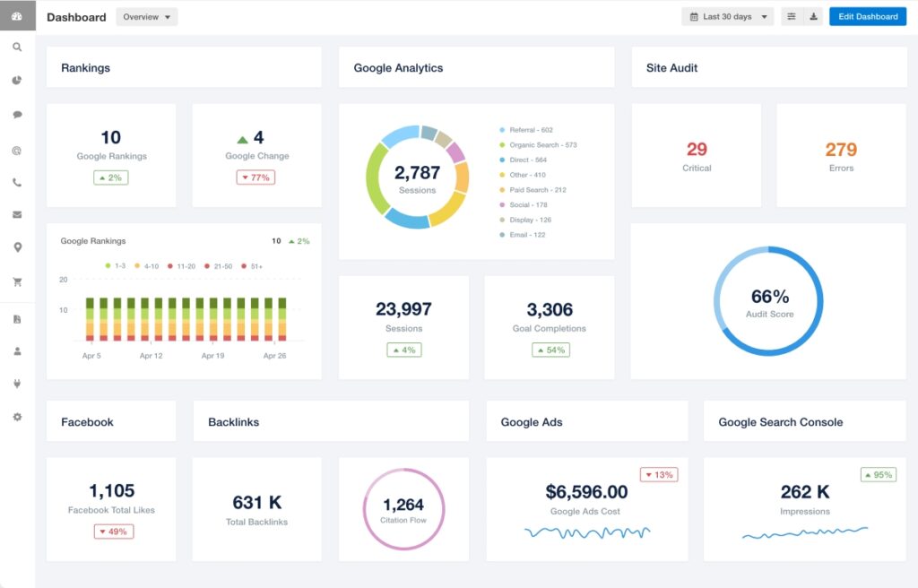Click the Backlinks section header
918x588 pixels.
[x=331, y=421]
